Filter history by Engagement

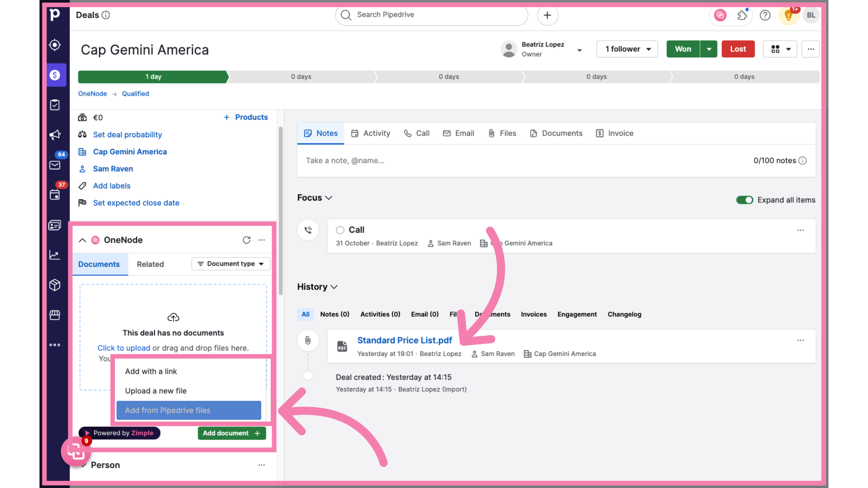pos(577,314)
